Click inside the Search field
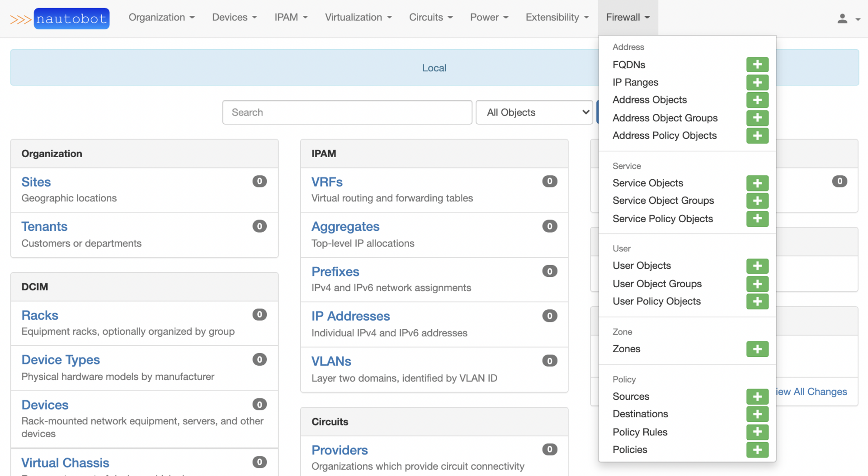This screenshot has height=476, width=868. point(346,112)
